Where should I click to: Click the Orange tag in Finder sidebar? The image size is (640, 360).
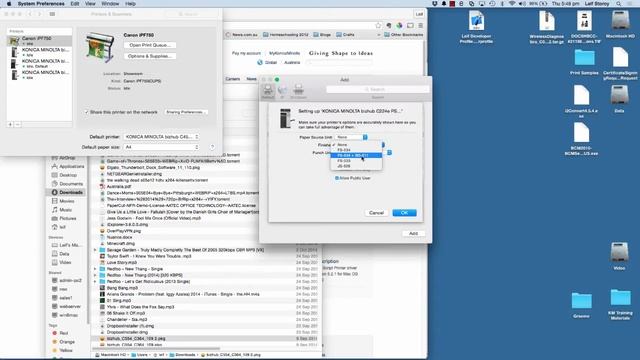63,342
